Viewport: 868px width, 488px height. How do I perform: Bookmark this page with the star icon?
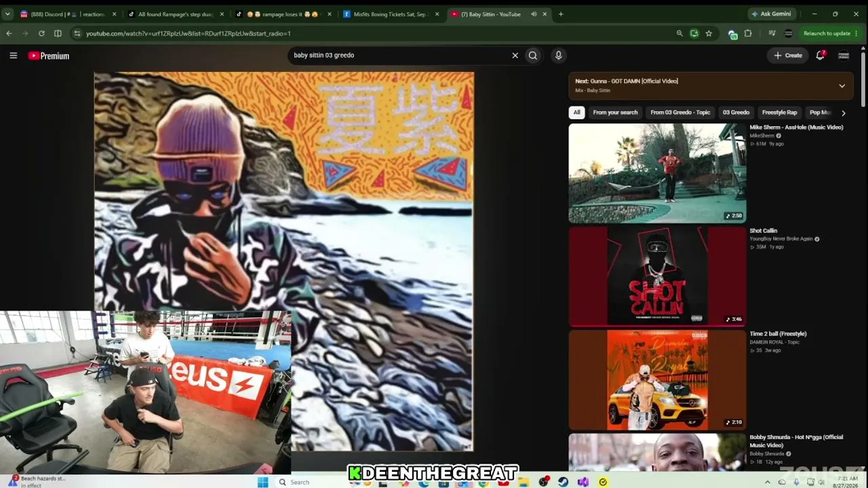point(709,33)
